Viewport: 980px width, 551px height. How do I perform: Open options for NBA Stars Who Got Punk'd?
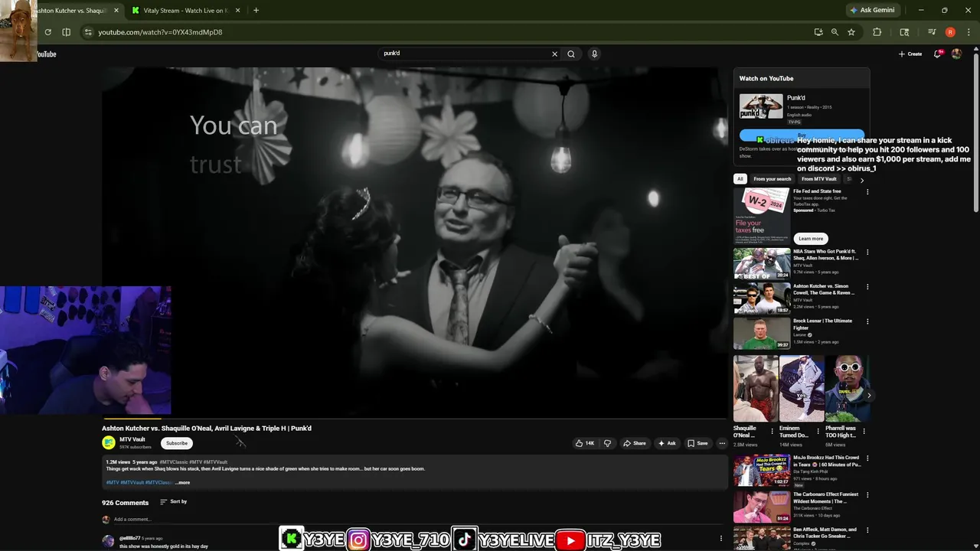pos(867,252)
